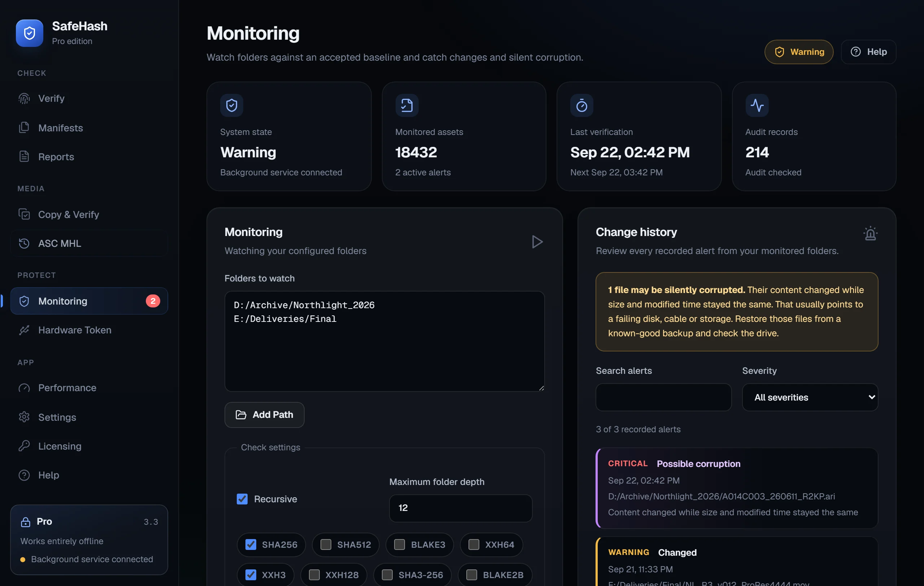Enable the XXH64 algorithm

point(474,545)
